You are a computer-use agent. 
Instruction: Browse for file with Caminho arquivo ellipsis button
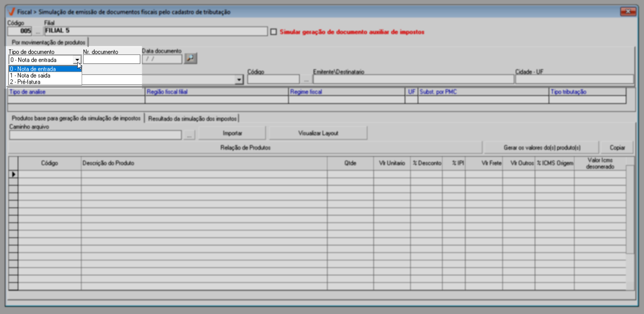point(189,135)
